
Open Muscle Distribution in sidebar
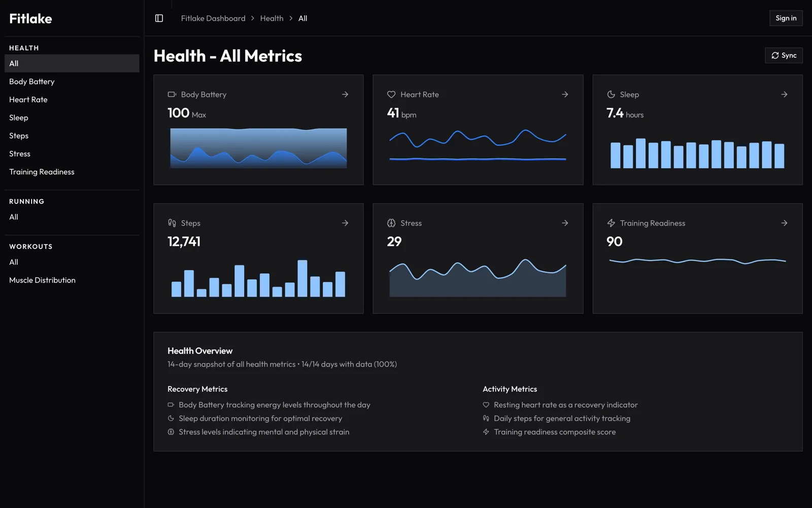(72, 280)
